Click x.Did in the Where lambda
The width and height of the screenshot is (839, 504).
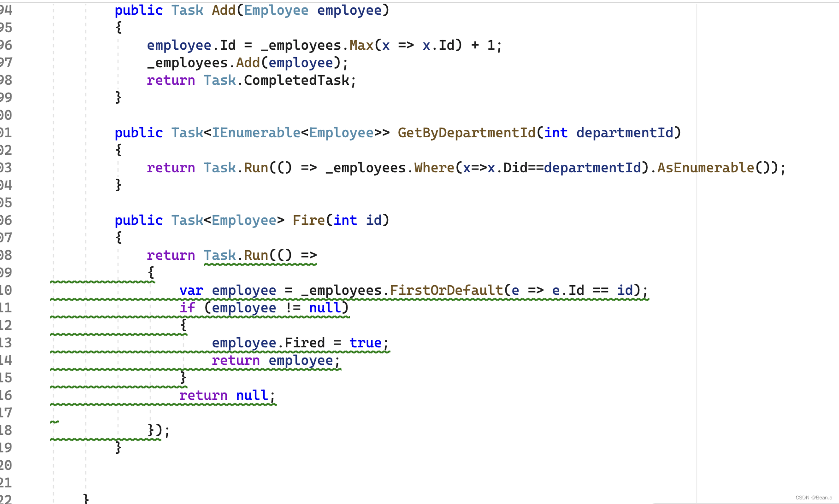tap(507, 168)
